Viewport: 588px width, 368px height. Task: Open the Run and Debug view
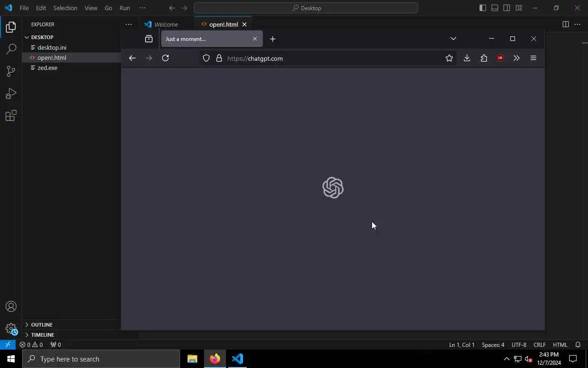[x=11, y=93]
